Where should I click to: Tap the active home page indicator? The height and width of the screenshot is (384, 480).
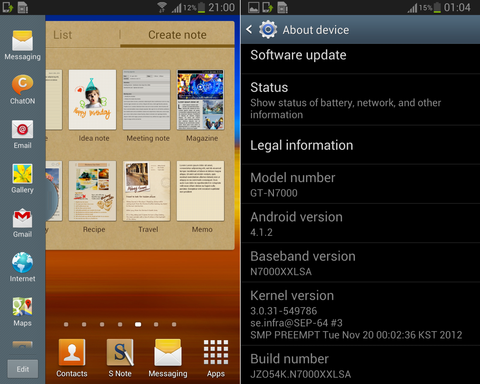pyautogui.click(x=138, y=324)
